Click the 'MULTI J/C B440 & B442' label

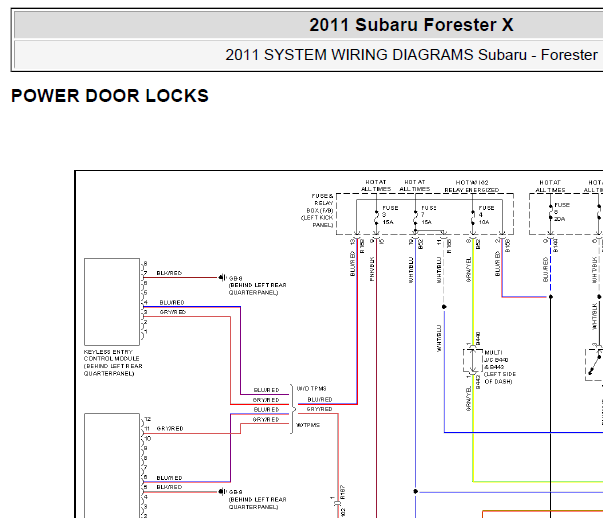click(x=500, y=367)
